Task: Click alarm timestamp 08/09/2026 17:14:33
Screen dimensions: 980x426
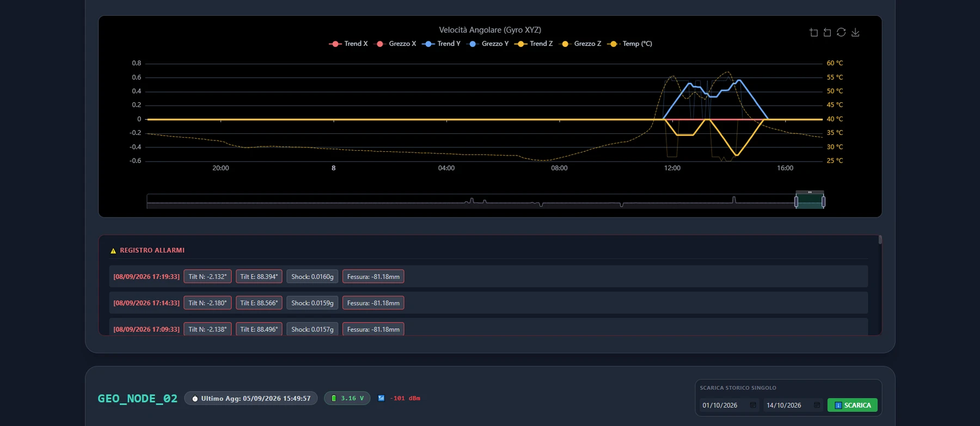Action: pos(146,303)
